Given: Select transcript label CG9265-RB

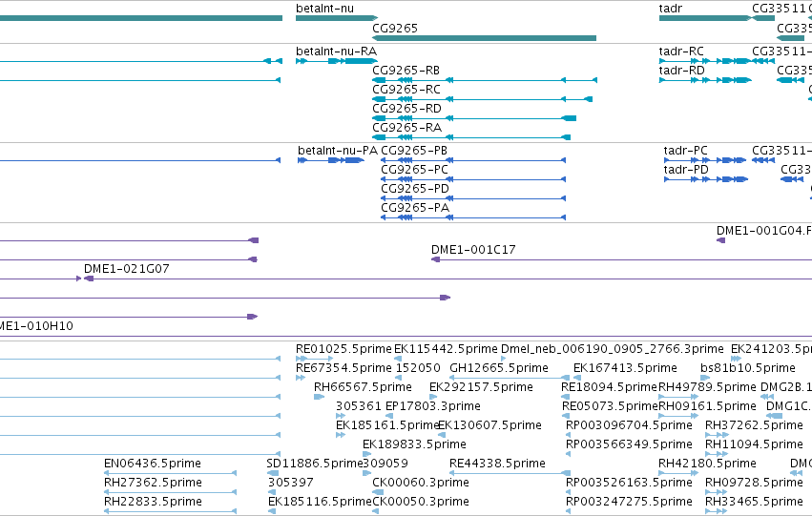Looking at the screenshot, I should coord(406,71).
